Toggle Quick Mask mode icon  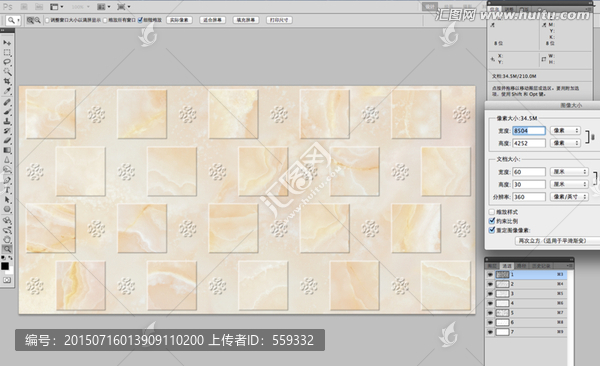[7, 280]
